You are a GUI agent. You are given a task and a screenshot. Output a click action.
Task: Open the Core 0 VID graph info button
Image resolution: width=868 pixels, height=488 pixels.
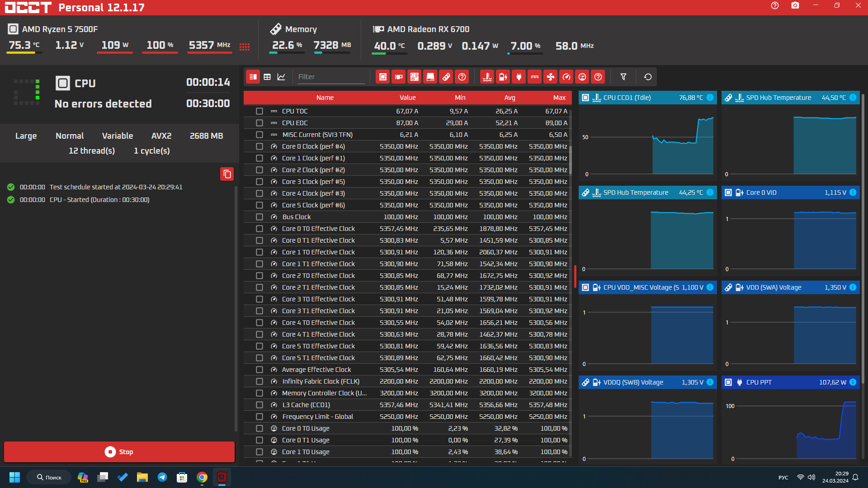(853, 192)
